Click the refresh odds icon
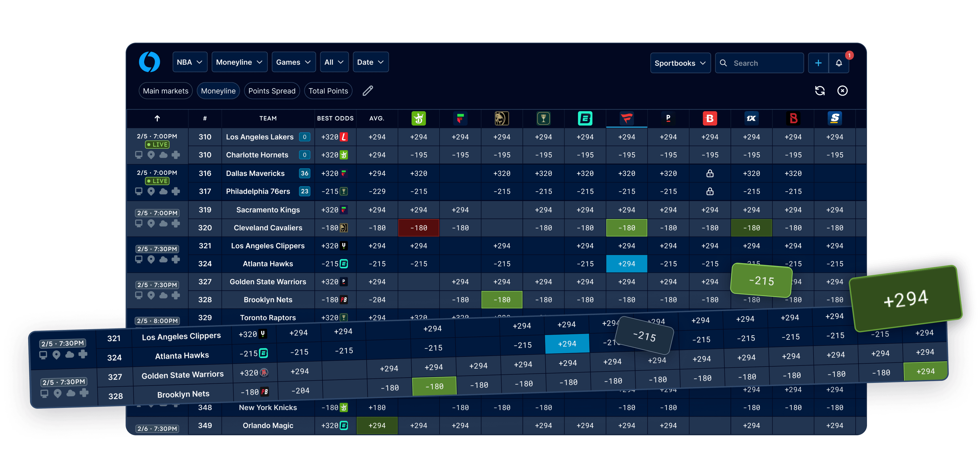The height and width of the screenshot is (474, 980). tap(820, 91)
